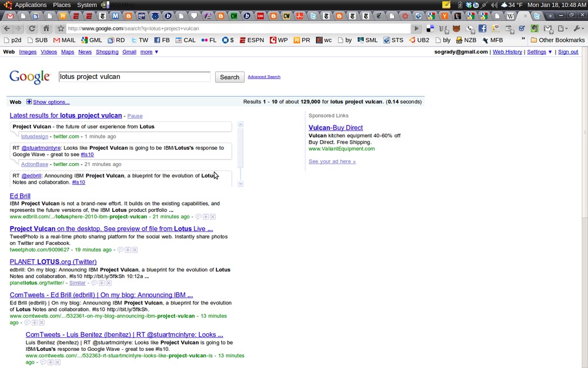Bookmark this page with the star icon
This screenshot has height=368, width=588.
click(x=61, y=28)
